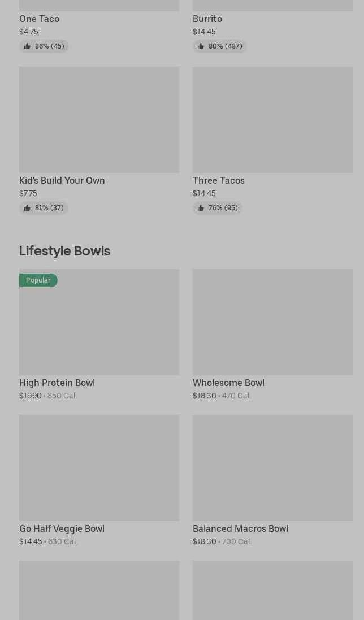Open High Protein Bowl image
Screen dimensions: 364x620
point(99,328)
